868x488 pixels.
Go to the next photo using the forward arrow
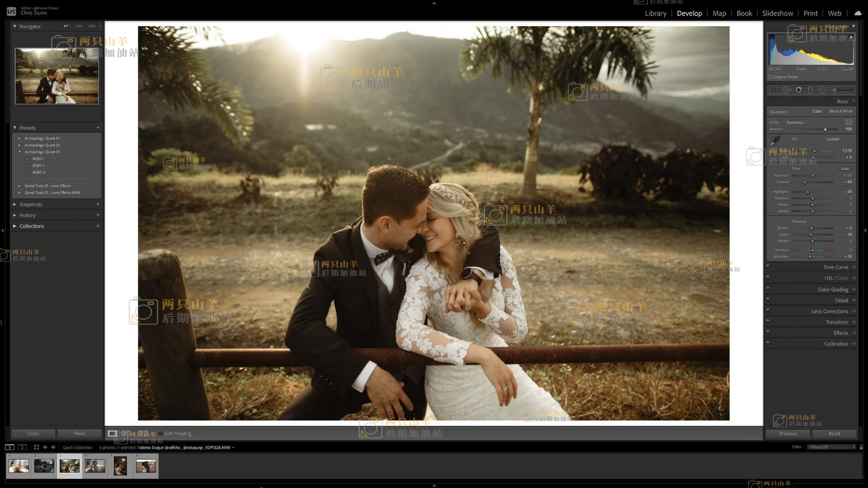pos(53,447)
